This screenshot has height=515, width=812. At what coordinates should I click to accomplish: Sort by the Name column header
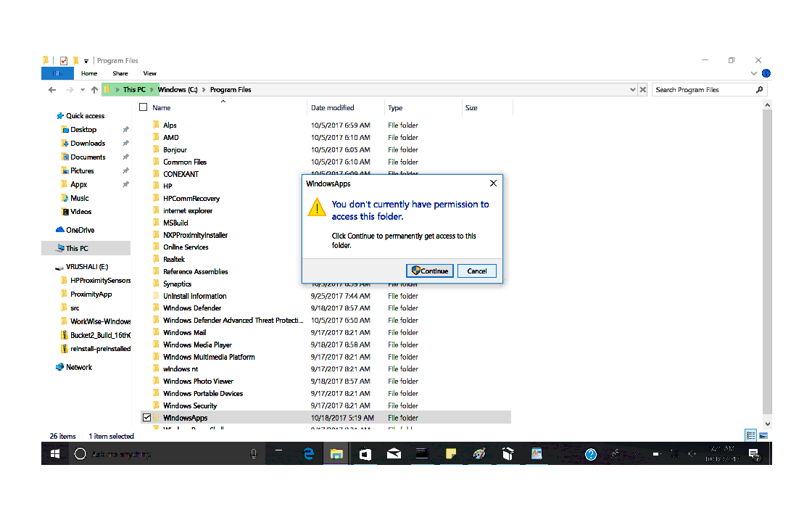[x=161, y=108]
